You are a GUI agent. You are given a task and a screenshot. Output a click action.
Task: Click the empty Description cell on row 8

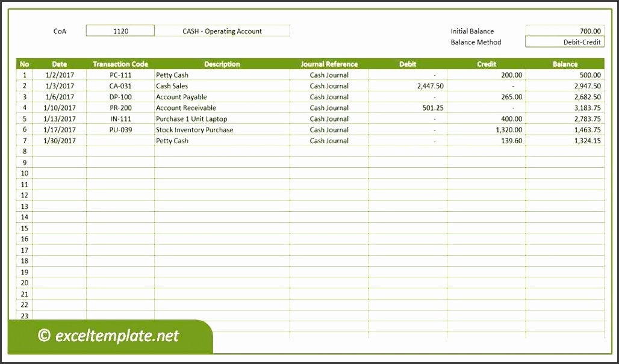[222, 151]
